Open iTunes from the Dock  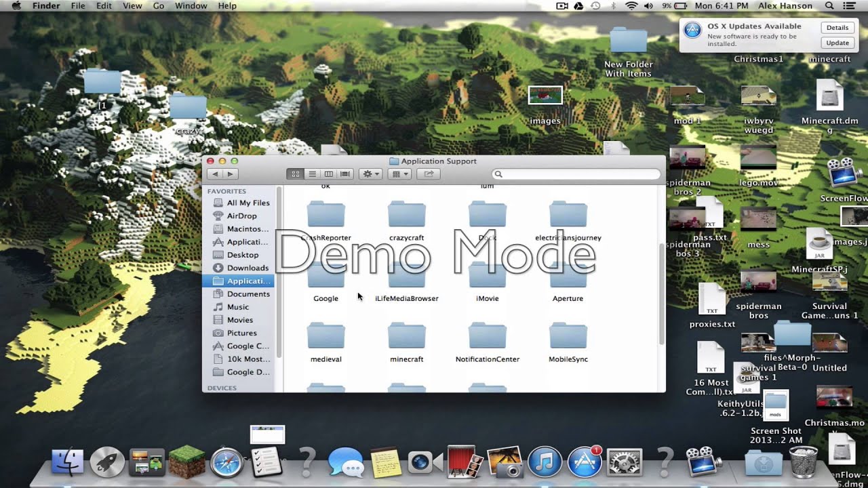(545, 463)
